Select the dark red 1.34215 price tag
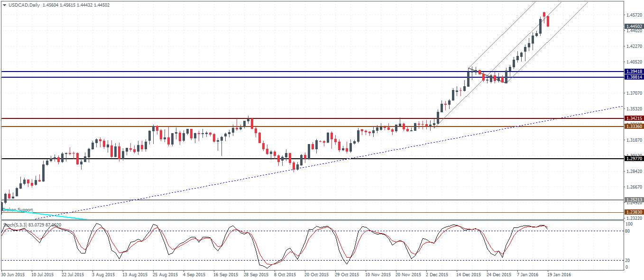This screenshot has height=280, width=644. [634, 118]
